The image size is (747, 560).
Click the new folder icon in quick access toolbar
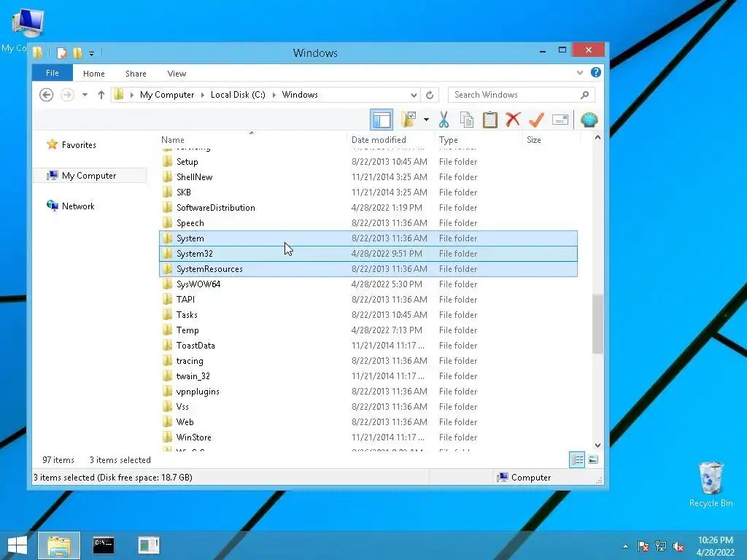pyautogui.click(x=77, y=52)
